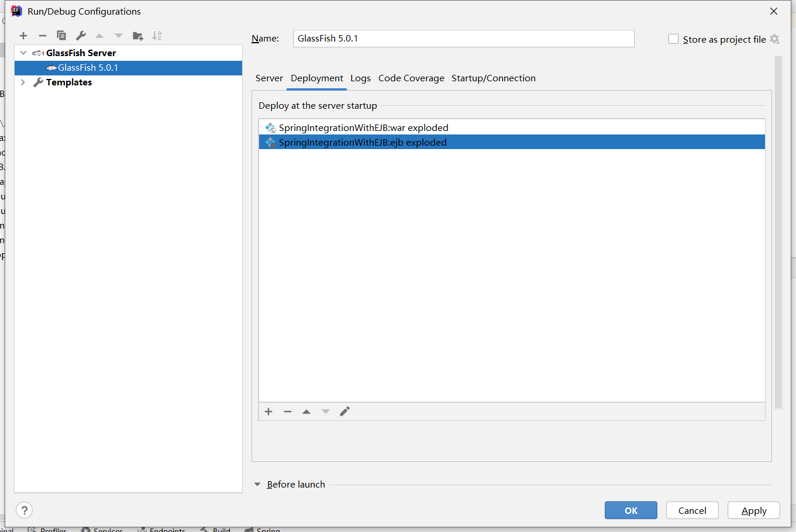The height and width of the screenshot is (532, 796).
Task: Close the Run/Debug Configurations dialog
Action: coord(774,11)
